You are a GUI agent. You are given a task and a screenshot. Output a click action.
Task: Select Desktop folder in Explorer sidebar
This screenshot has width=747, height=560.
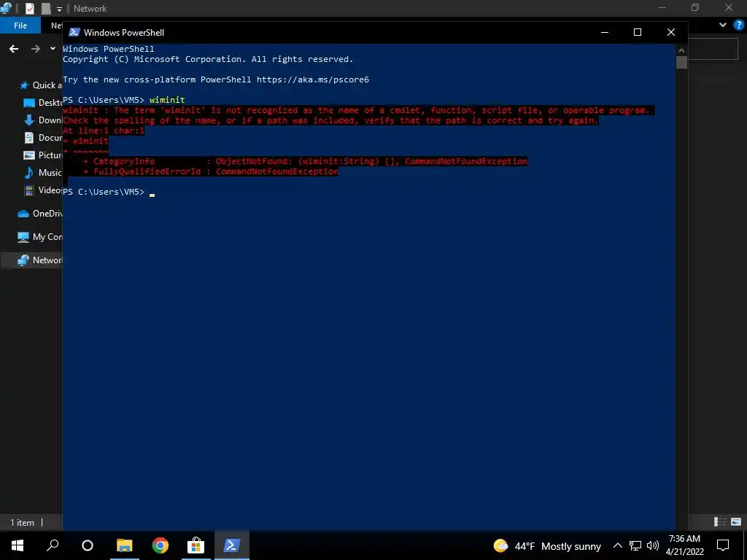click(43, 103)
